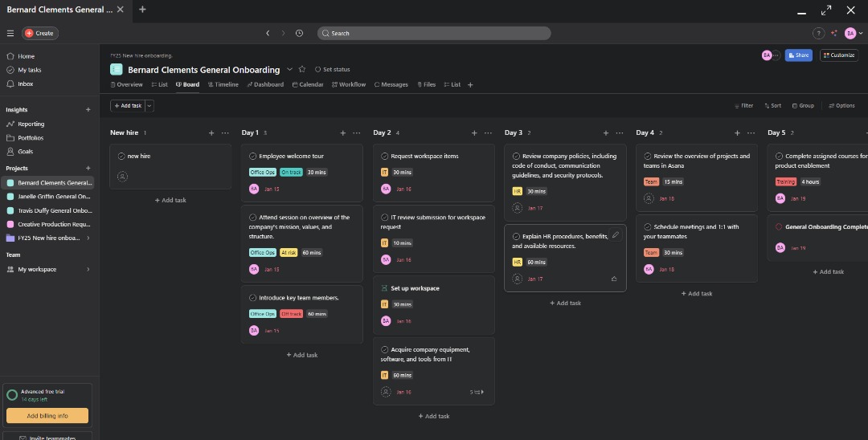Open the more options menu for the Day 3 column
This screenshot has width=868, height=440.
(620, 132)
